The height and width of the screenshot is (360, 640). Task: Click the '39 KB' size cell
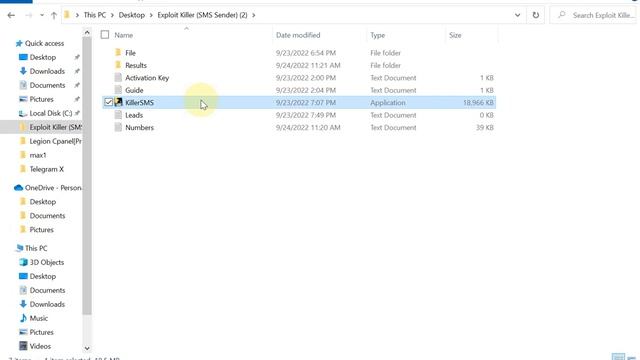click(x=485, y=127)
